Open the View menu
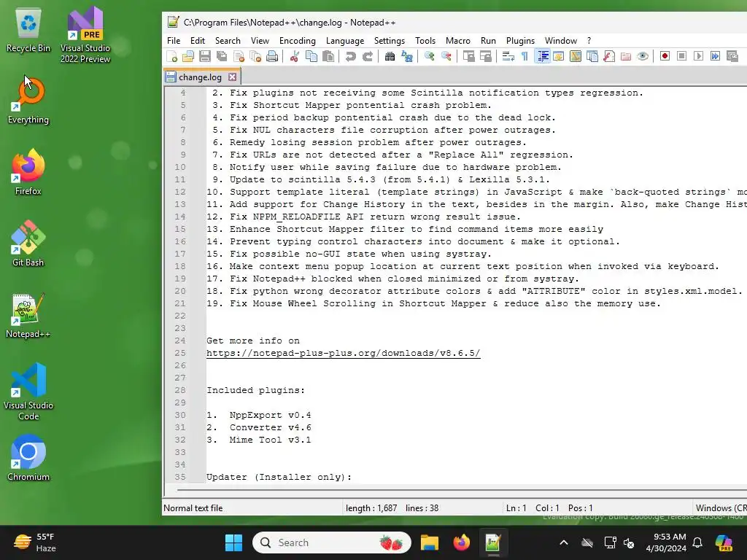 (260, 41)
